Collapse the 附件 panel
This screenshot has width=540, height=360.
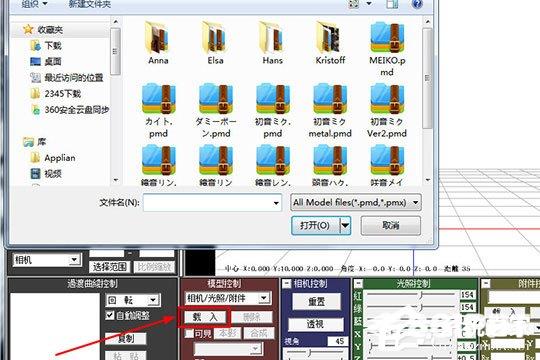pos(486,284)
